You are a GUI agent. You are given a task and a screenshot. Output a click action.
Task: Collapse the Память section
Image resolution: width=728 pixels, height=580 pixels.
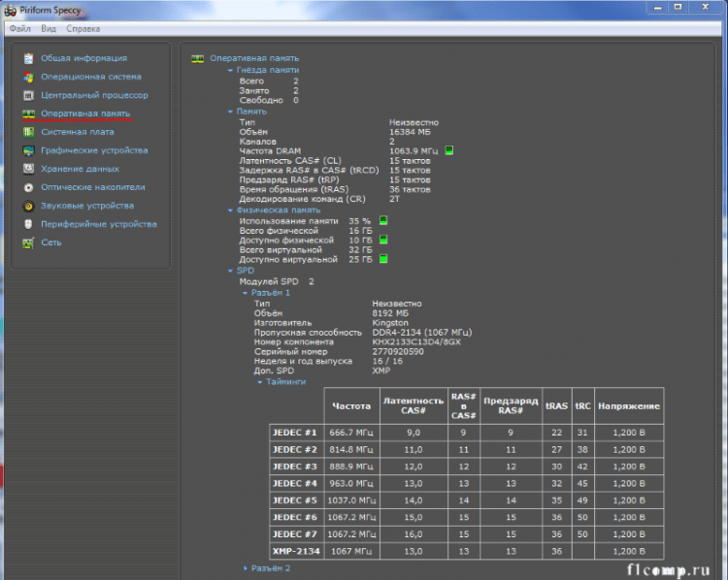click(230, 112)
